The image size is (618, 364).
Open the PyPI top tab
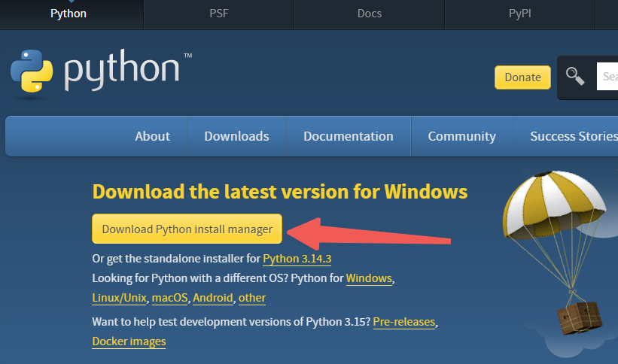point(520,14)
